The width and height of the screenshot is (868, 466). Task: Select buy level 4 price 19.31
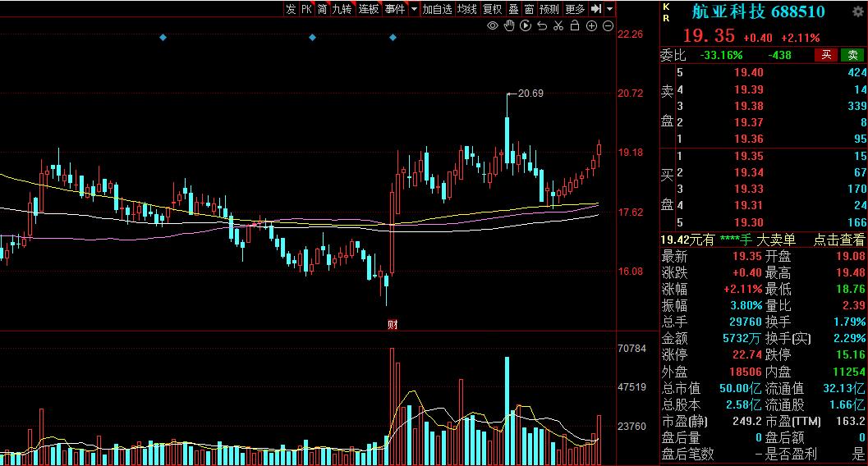(x=748, y=206)
